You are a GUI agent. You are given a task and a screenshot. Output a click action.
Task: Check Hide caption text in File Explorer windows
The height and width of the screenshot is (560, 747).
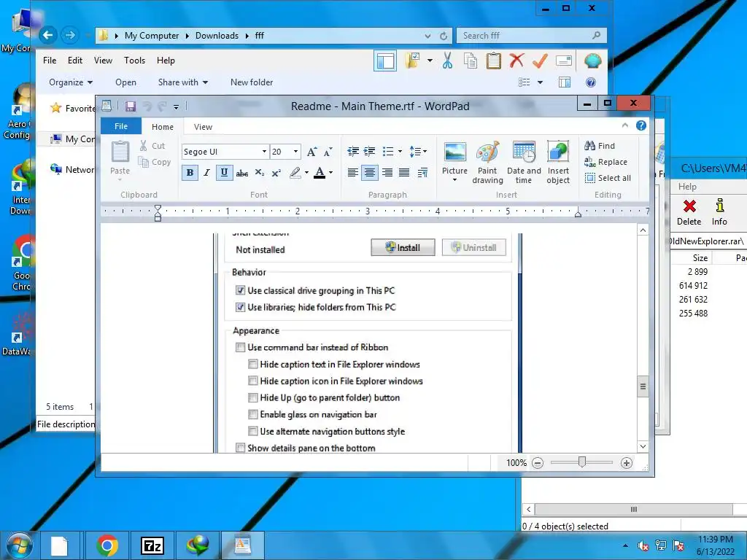click(x=253, y=365)
